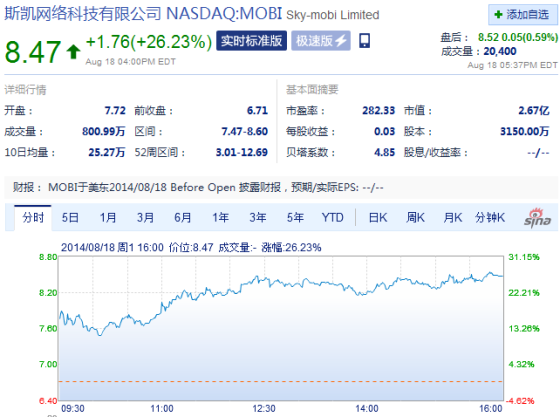560x417 pixels.
Task: Click the 详细行情 section heading
Action: click(25, 90)
